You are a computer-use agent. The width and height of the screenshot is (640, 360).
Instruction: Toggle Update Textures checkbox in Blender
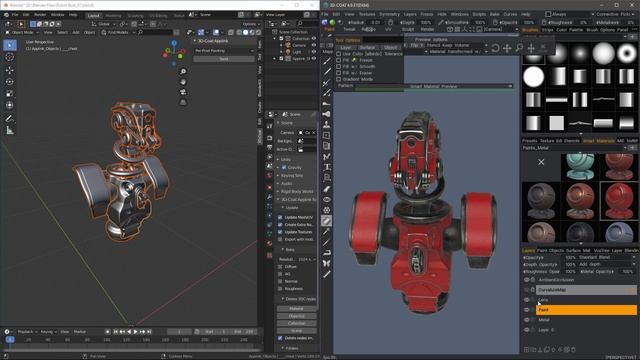(280, 232)
